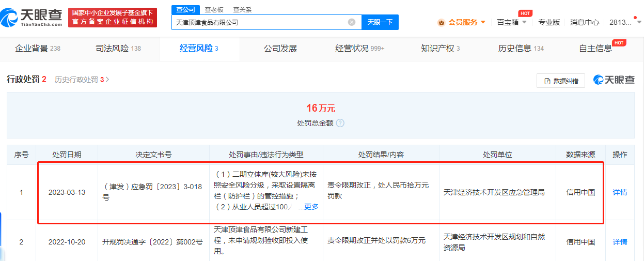This screenshot has width=644, height=261.
Task: Click the 2022-10-20 date cell
Action: pyautogui.click(x=67, y=241)
